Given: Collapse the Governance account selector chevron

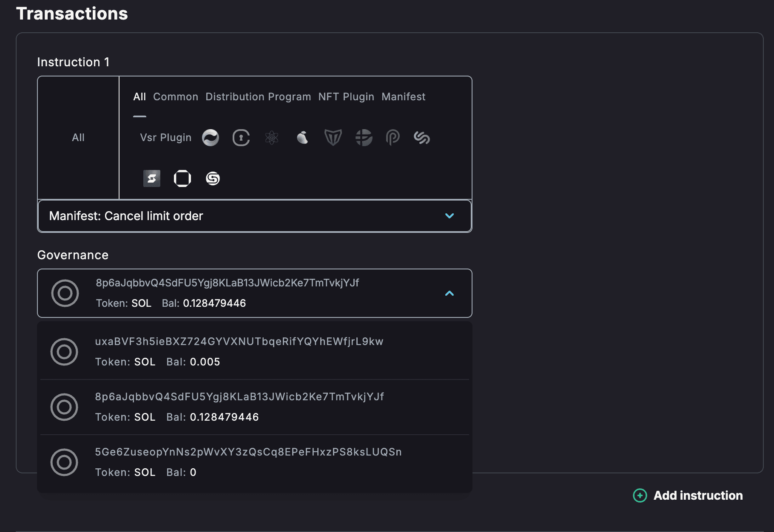Looking at the screenshot, I should 449,293.
